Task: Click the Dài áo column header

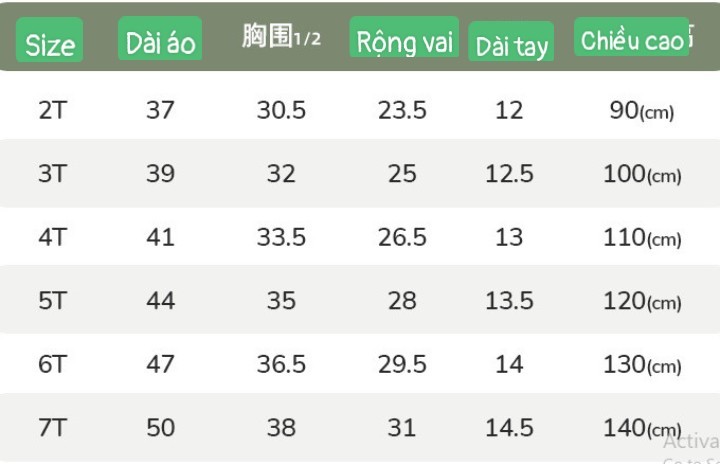Action: point(160,38)
